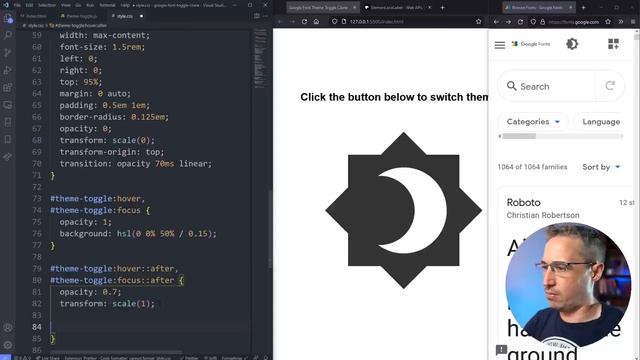The image size is (640, 360).
Task: Open the Language filter dropdown
Action: [601, 122]
